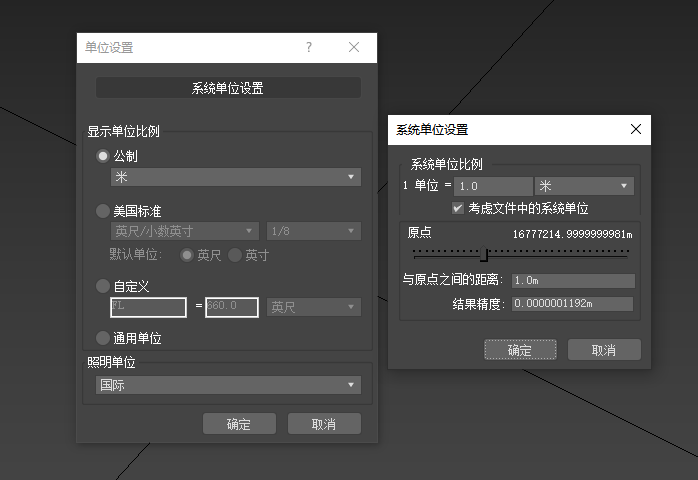Open the 米 dropdown under 公制
This screenshot has height=480, width=698.
pyautogui.click(x=235, y=177)
